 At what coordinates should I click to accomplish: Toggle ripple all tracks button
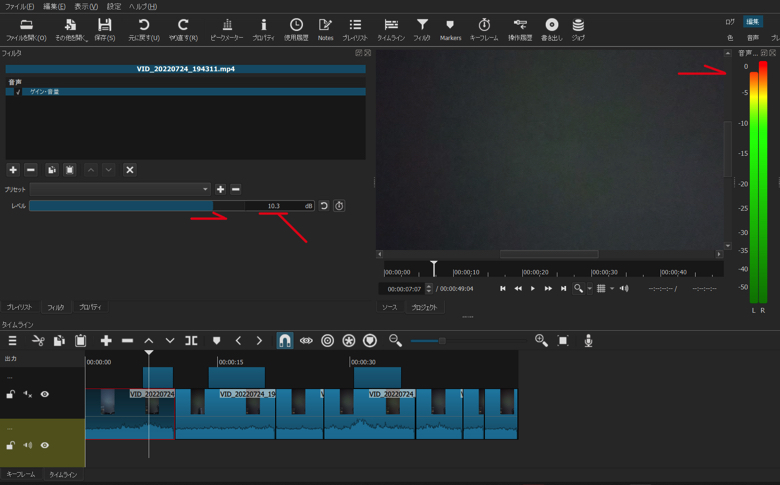click(x=349, y=341)
